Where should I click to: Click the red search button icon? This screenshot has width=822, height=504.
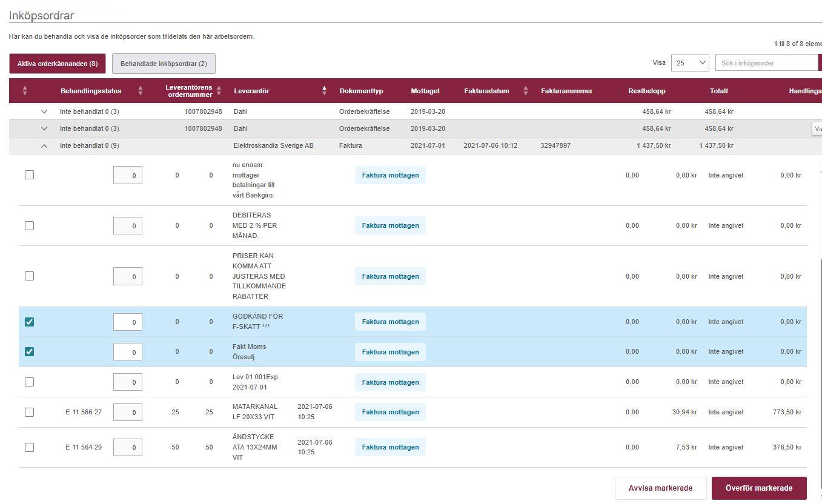(820, 63)
